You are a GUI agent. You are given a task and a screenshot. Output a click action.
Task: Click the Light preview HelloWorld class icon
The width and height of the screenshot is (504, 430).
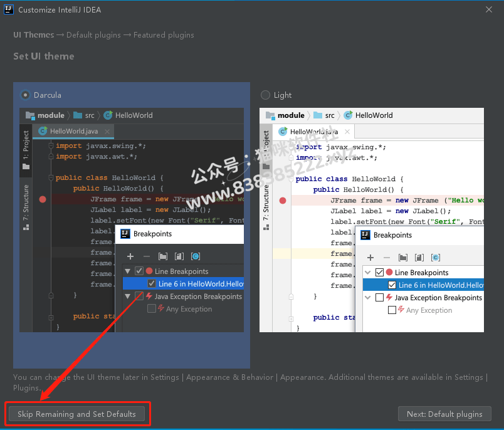click(x=348, y=115)
